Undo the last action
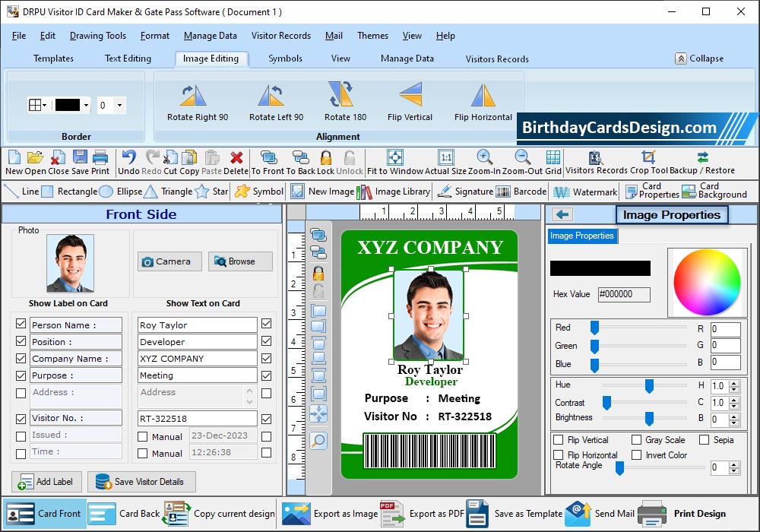The height and width of the screenshot is (532, 760). pyautogui.click(x=129, y=157)
